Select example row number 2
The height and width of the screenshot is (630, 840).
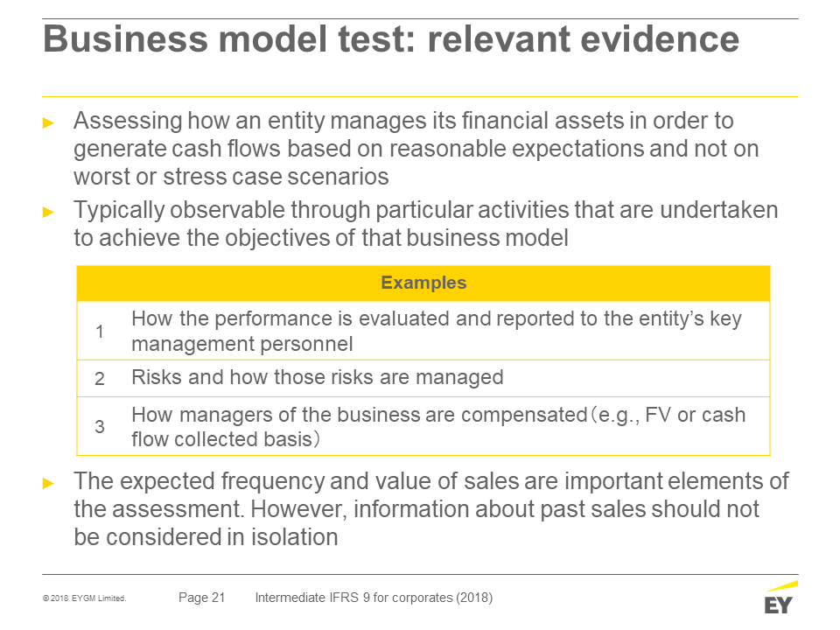coord(423,378)
